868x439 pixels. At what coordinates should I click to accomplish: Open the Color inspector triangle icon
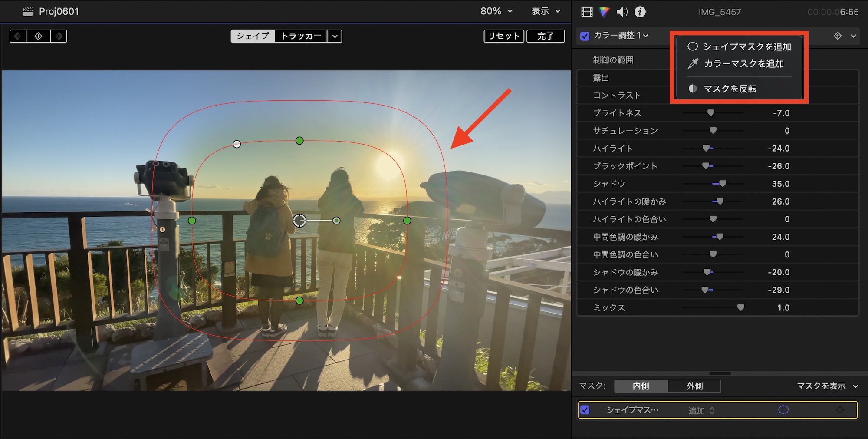tap(604, 12)
